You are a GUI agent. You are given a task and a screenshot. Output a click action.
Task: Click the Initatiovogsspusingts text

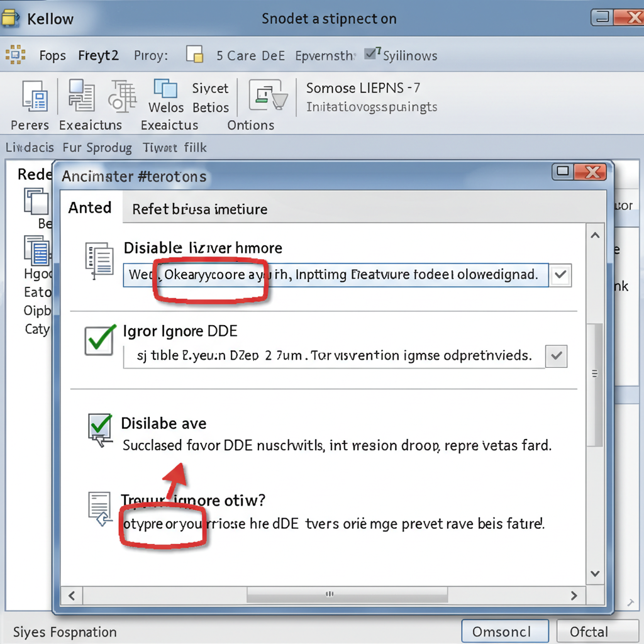coord(372,107)
